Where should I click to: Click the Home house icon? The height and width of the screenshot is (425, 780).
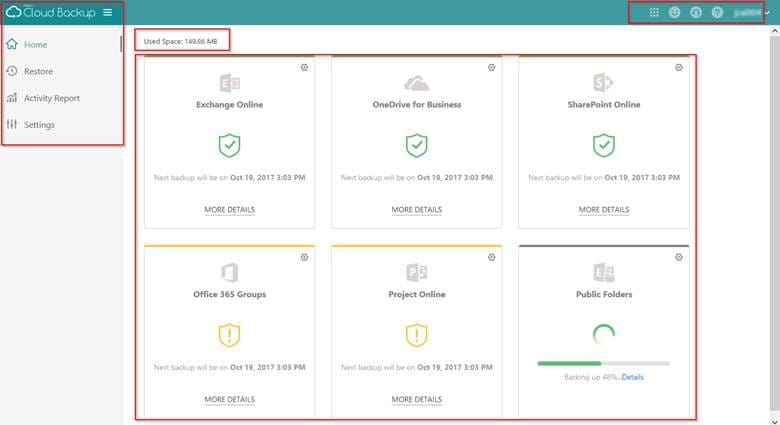12,44
